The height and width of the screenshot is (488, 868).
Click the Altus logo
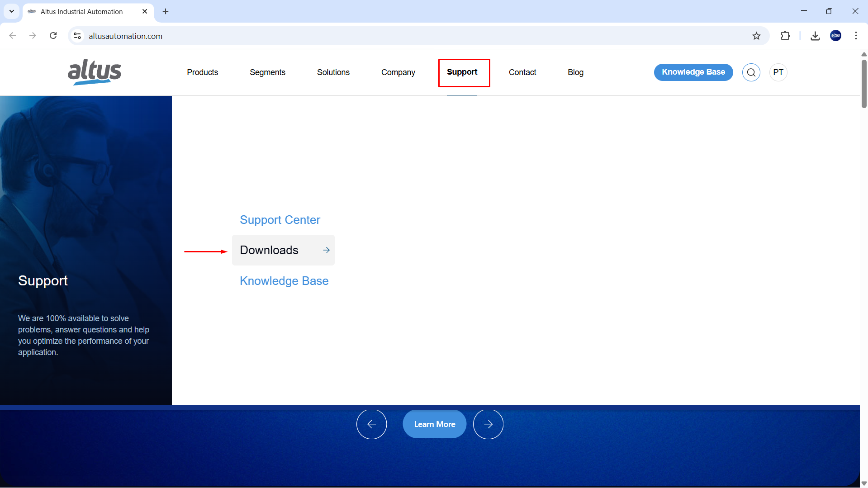point(95,72)
